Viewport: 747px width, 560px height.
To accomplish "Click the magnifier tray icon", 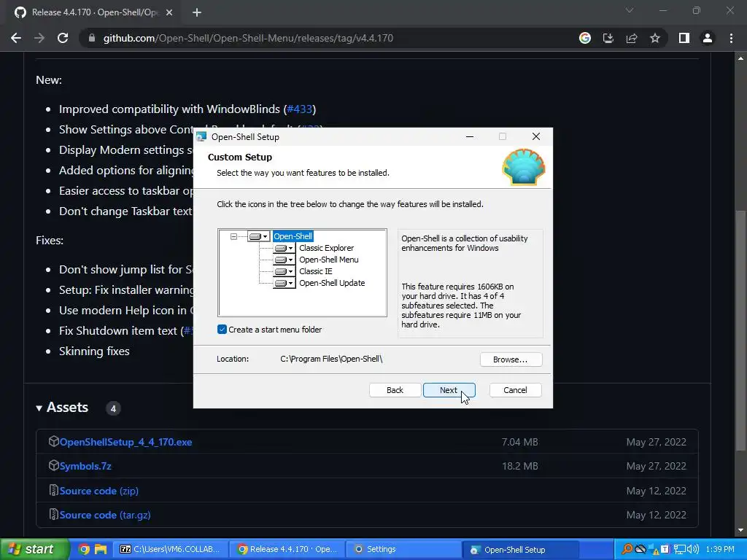I will pyautogui.click(x=627, y=550).
